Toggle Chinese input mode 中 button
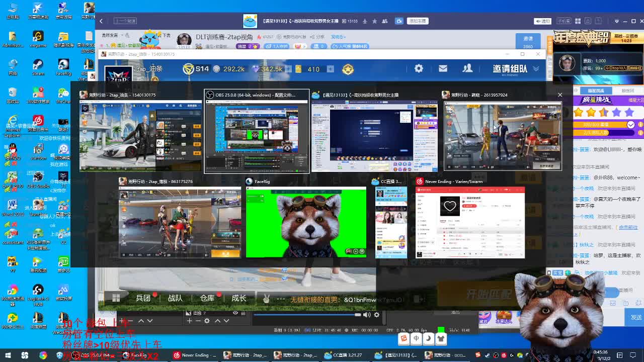Screen dimensions: 644x362 (x=416, y=338)
